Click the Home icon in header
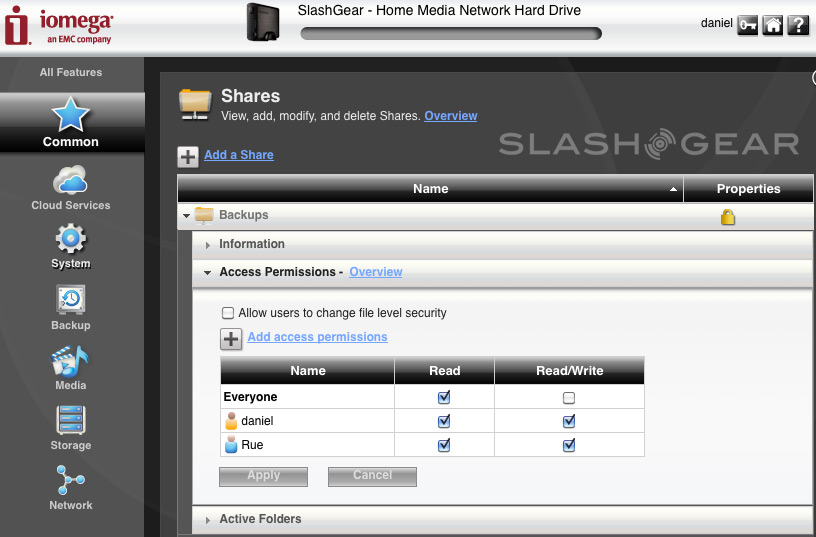 pos(772,25)
